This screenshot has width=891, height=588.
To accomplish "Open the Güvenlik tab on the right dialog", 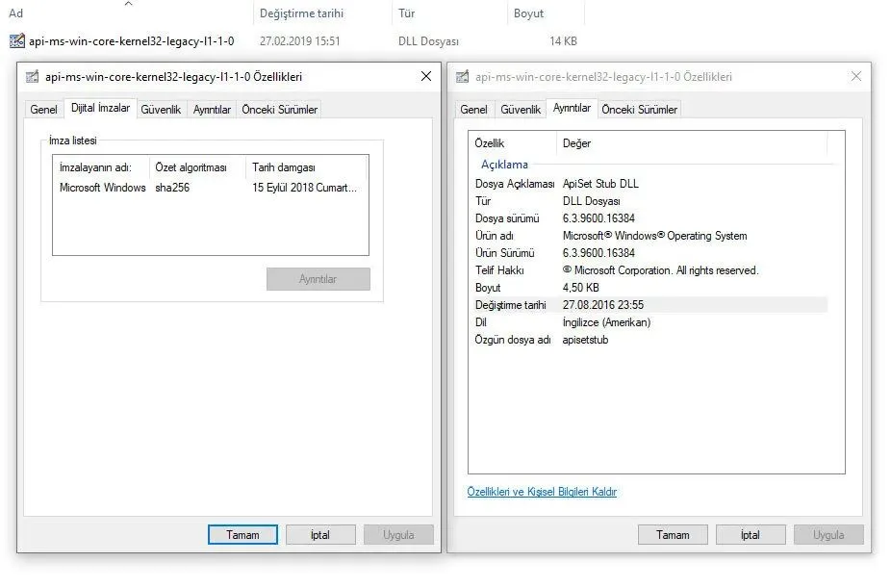I will [x=521, y=109].
